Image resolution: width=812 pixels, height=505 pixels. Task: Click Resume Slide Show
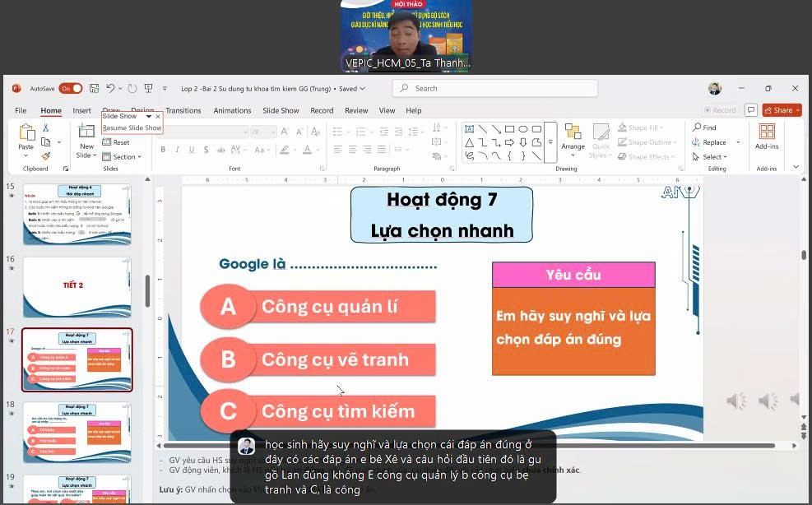pyautogui.click(x=132, y=128)
